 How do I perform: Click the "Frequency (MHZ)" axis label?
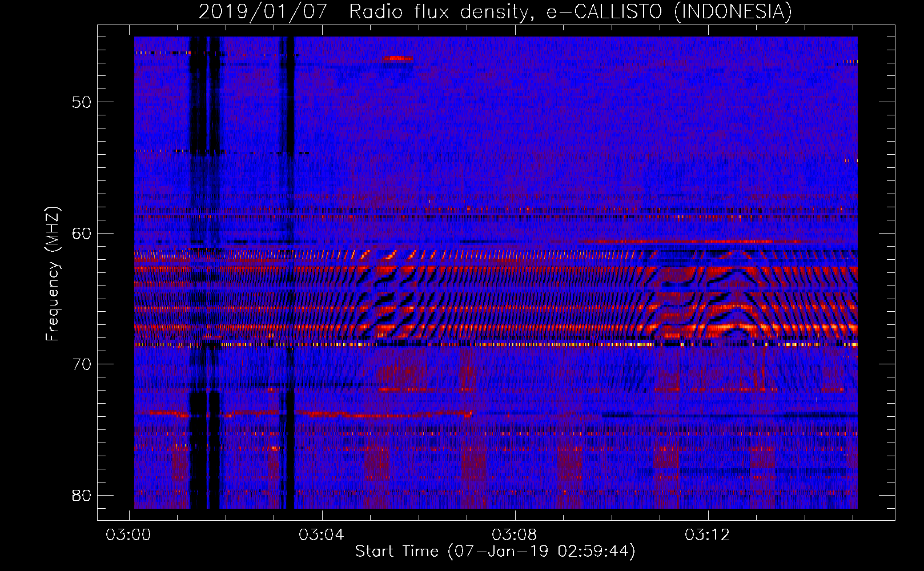pyautogui.click(x=53, y=274)
